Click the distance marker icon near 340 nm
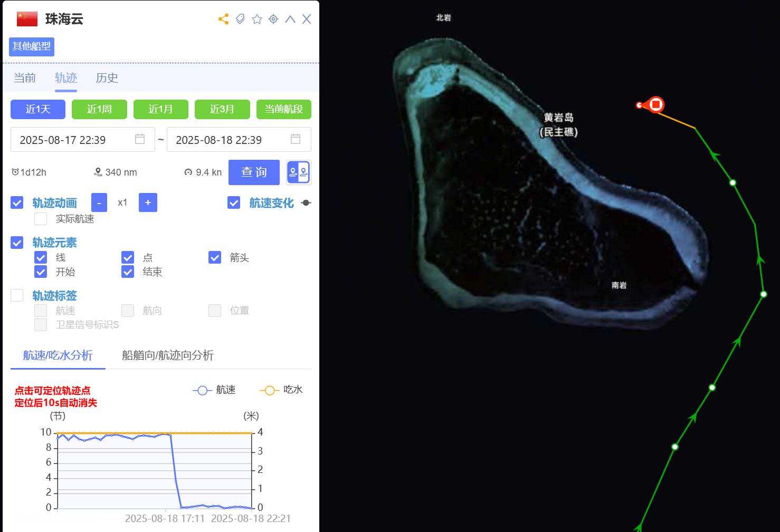This screenshot has width=780, height=532. click(x=98, y=172)
